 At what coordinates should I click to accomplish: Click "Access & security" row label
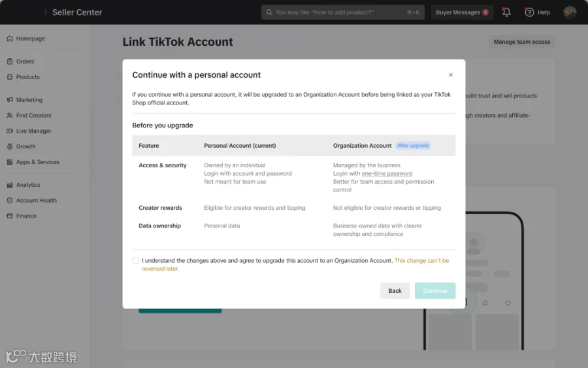point(163,165)
